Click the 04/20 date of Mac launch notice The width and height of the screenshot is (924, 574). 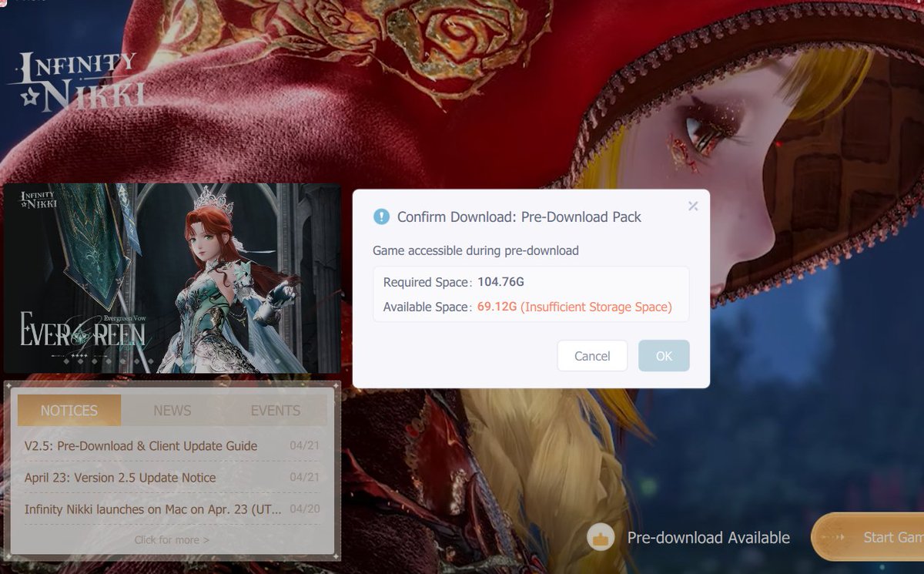pos(305,509)
